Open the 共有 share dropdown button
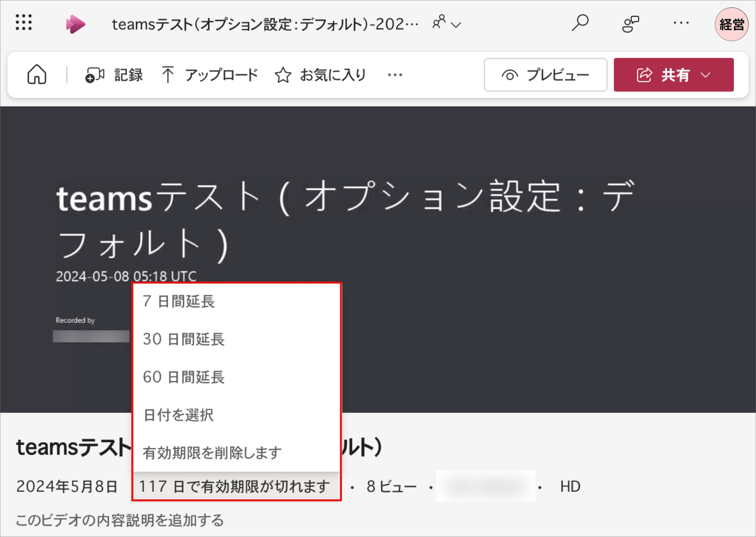Viewport: 756px width, 537px height. 674,75
